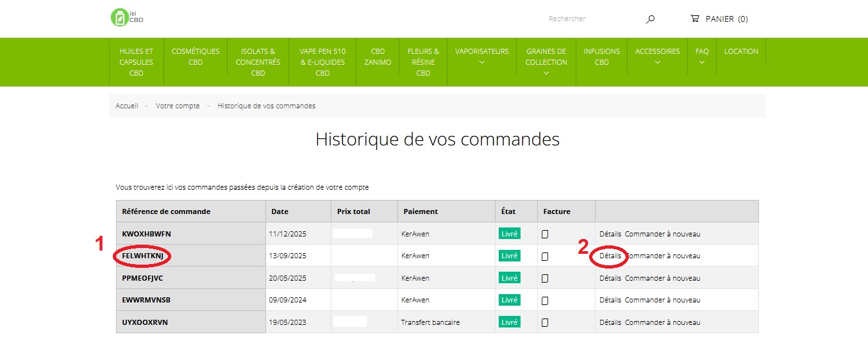Screen dimensions: 868x355
Task: Expand the FAQ menu chevron
Action: pyautogui.click(x=702, y=62)
